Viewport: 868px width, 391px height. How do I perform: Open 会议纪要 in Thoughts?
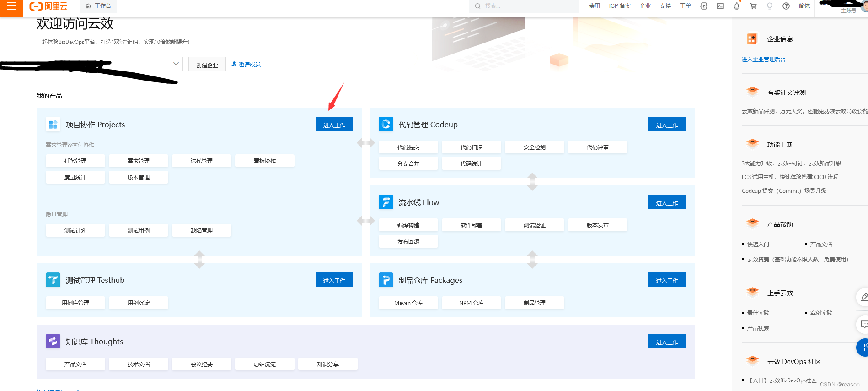(x=202, y=364)
